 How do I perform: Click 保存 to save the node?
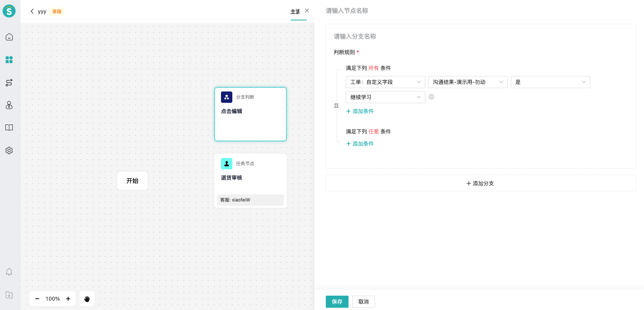click(x=337, y=302)
